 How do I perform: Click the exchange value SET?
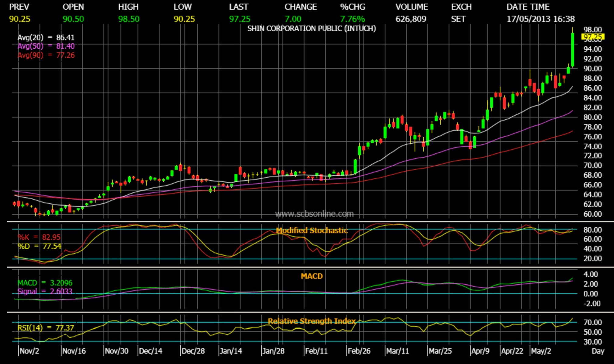click(458, 19)
